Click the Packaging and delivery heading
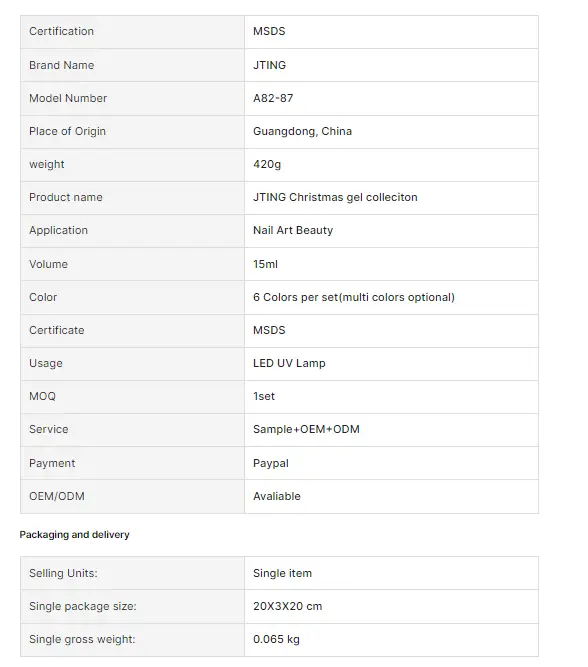Viewport: 588px width, 667px height. (x=74, y=535)
